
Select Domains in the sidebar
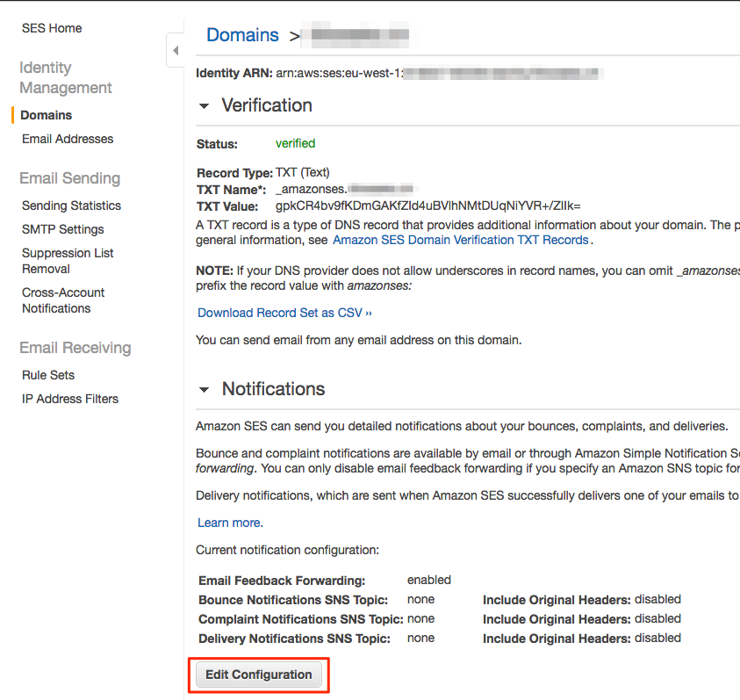click(x=46, y=115)
